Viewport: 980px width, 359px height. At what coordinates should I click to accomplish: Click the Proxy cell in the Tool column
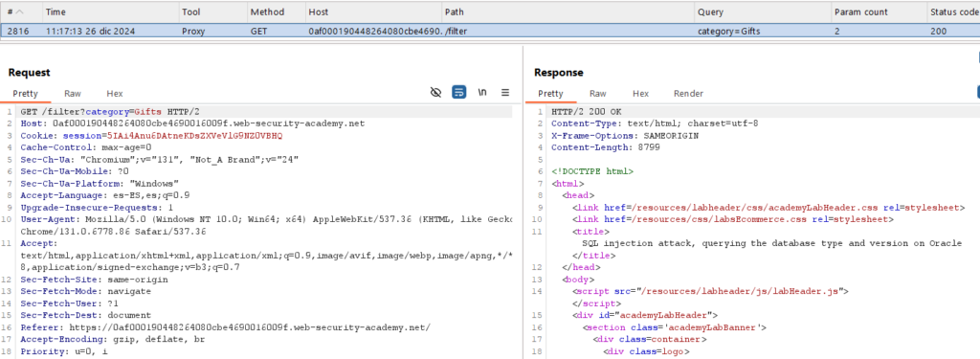click(x=192, y=31)
